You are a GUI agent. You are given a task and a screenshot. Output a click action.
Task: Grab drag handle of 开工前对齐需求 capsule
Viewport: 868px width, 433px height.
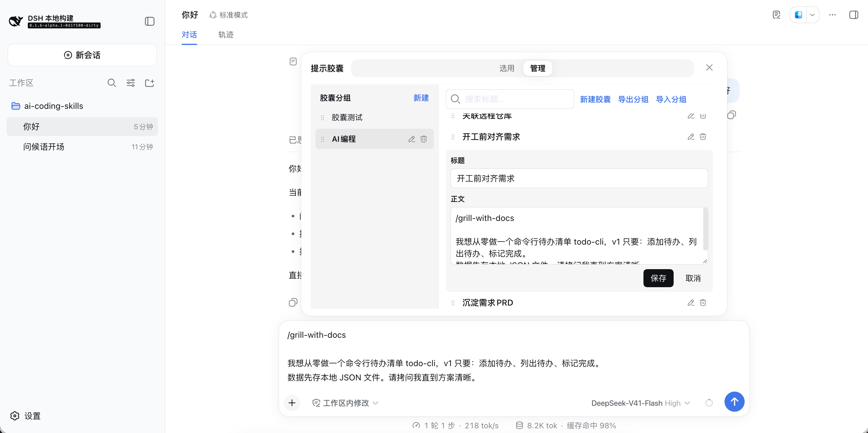click(453, 137)
